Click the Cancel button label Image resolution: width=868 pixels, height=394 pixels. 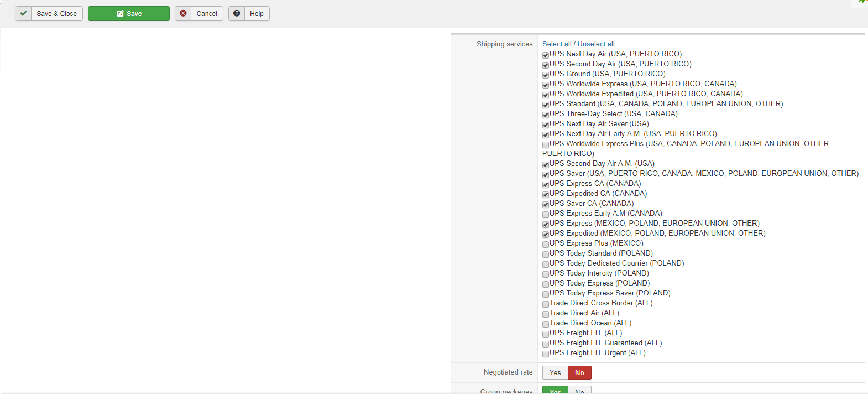click(207, 14)
